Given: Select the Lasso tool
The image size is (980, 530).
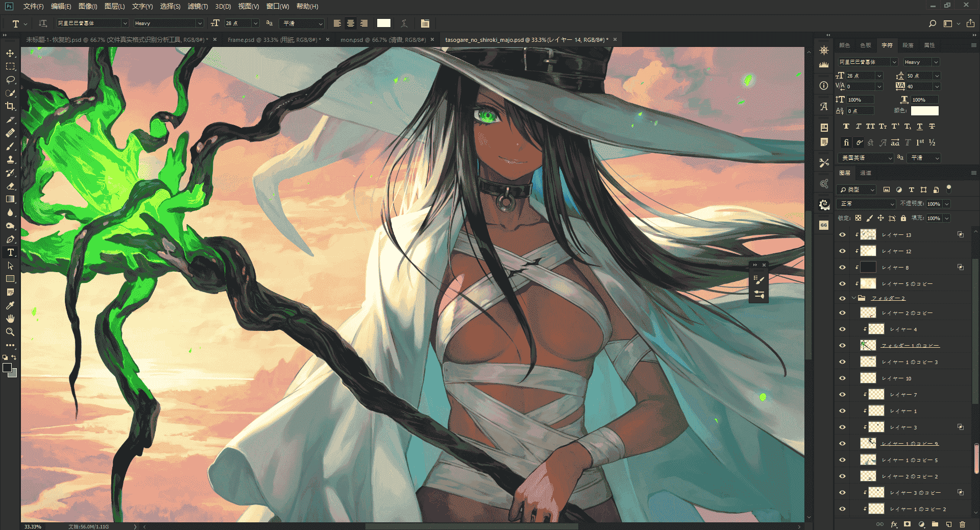Looking at the screenshot, I should (10, 80).
